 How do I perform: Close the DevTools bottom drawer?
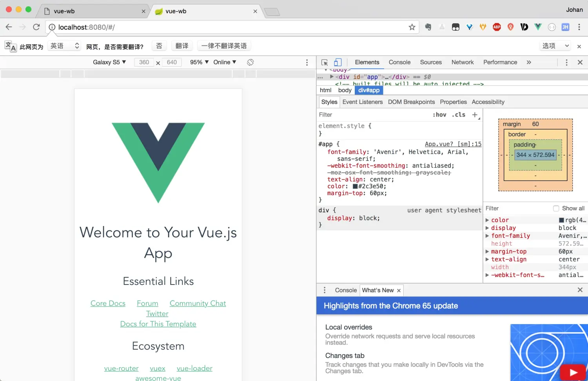point(580,290)
